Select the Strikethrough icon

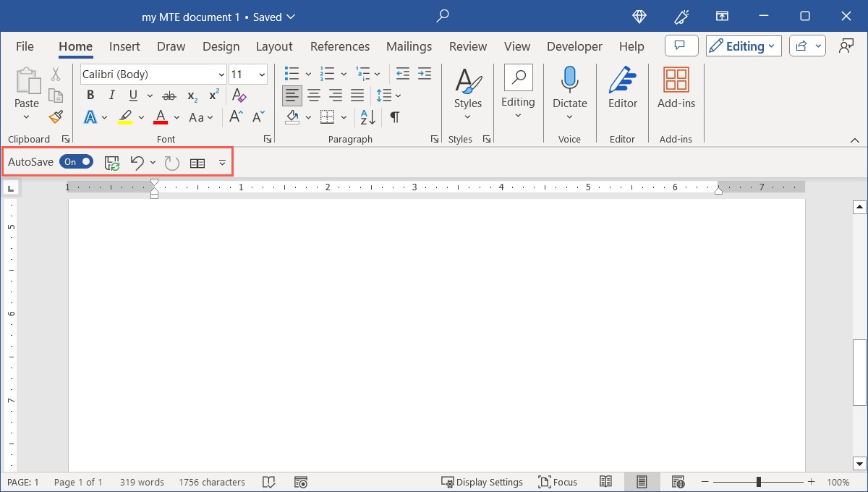click(169, 95)
